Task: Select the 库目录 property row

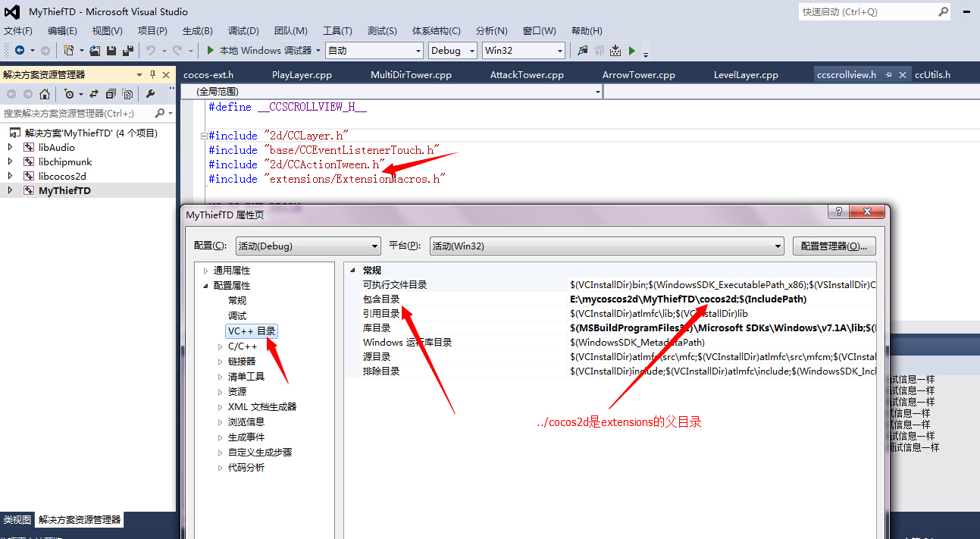Action: click(610, 328)
